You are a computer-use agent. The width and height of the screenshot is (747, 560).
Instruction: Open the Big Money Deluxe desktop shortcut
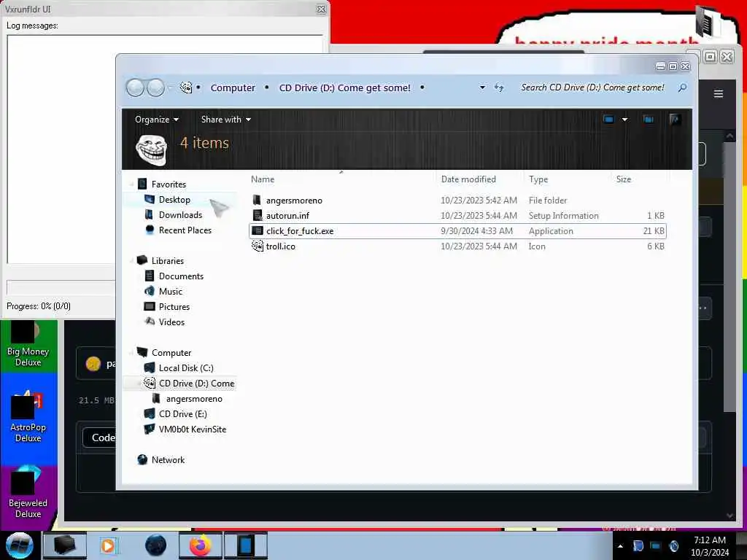point(28,344)
